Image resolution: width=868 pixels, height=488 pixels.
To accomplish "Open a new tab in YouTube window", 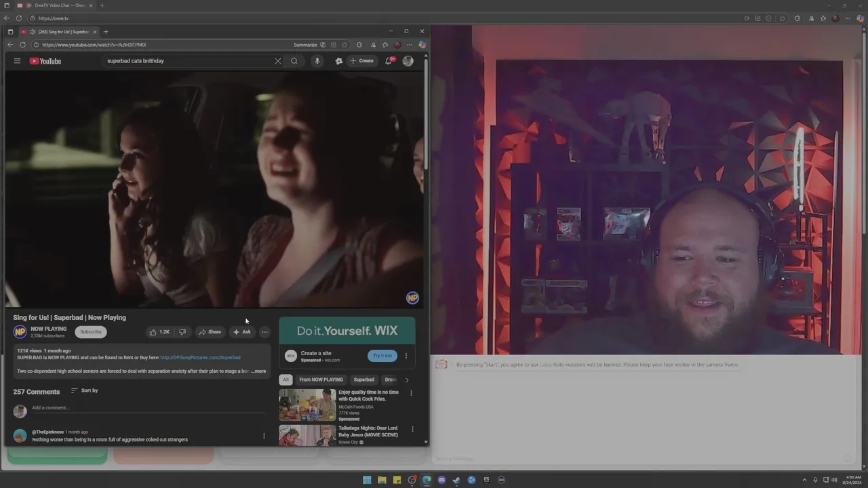I will (106, 32).
